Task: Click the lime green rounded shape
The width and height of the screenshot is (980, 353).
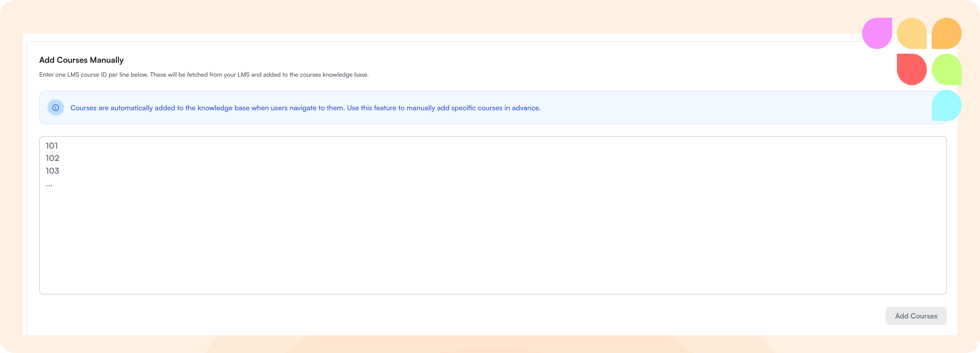Action: point(946,69)
